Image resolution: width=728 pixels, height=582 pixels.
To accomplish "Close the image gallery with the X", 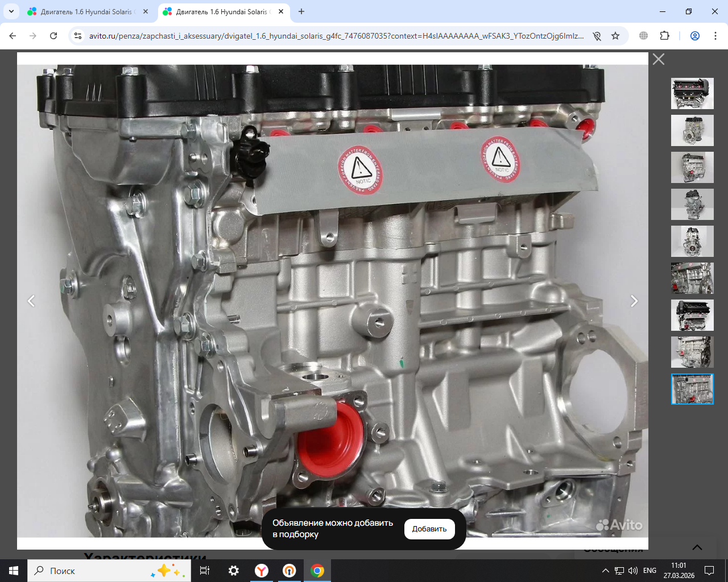I will (x=658, y=59).
